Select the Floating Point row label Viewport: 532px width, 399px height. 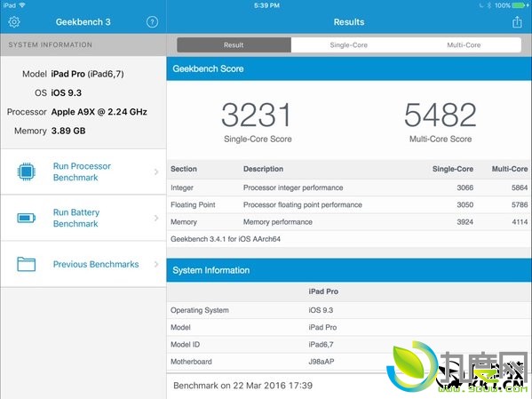click(x=193, y=204)
